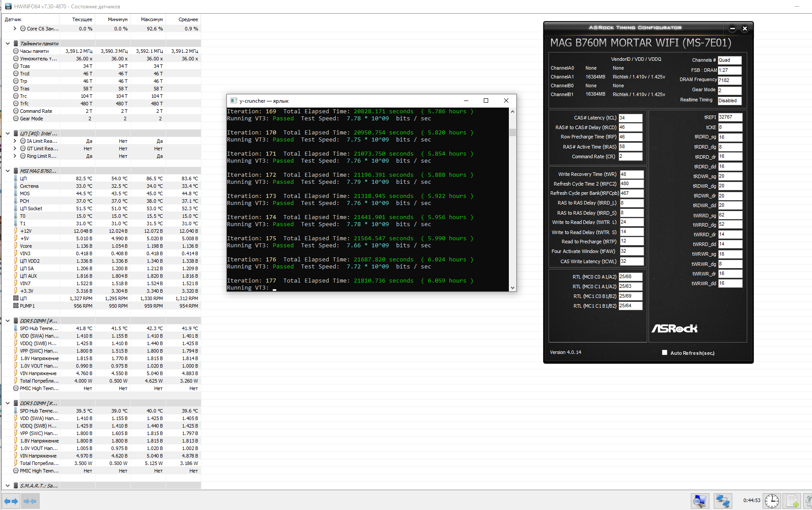Image resolution: width=812 pixels, height=510 pixels.
Task: Click the Текущее column header
Action: [78, 19]
